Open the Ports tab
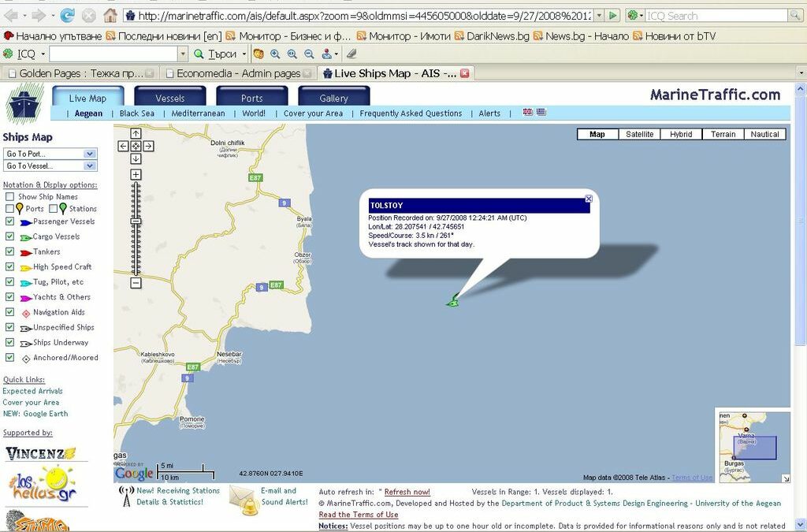This screenshot has width=807, height=532. pos(251,99)
